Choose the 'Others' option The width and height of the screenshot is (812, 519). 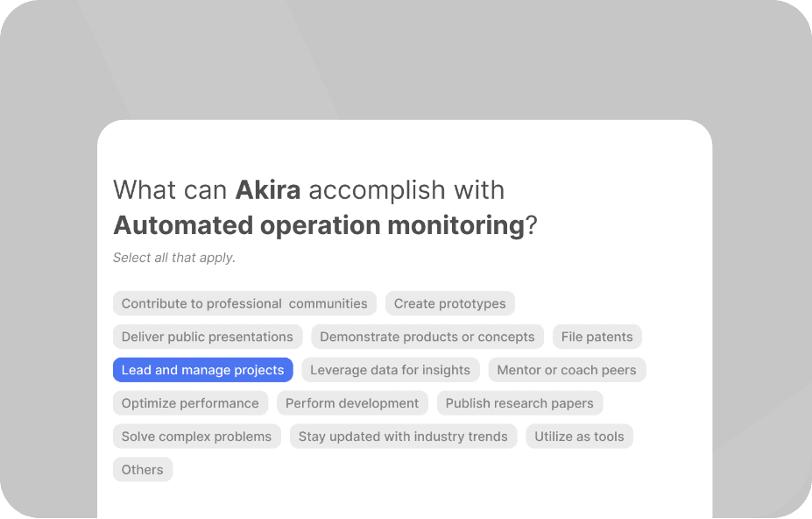[143, 470]
